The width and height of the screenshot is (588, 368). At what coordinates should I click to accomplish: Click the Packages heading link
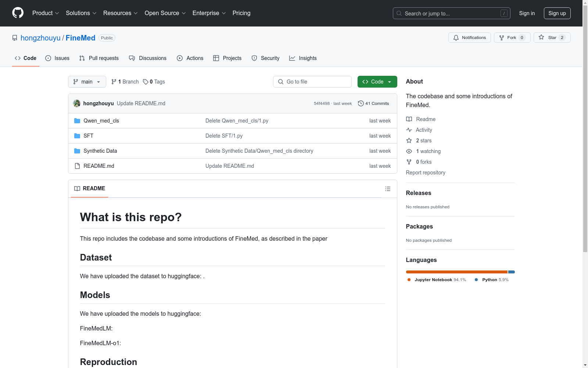click(x=419, y=226)
